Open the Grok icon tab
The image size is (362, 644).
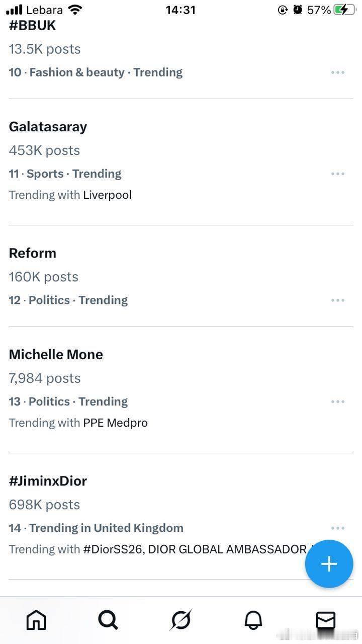point(180,620)
